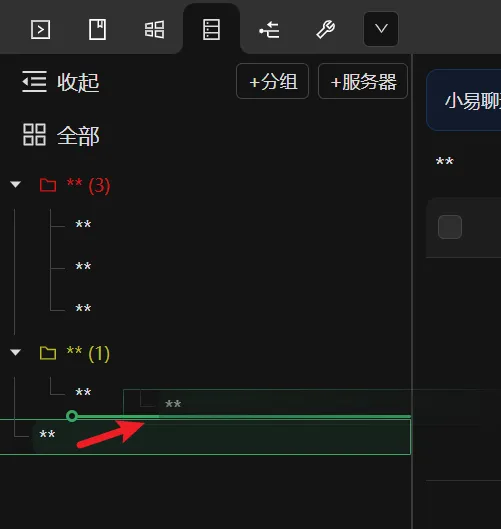Open the terminal console icon tab
This screenshot has width=501, height=529.
click(40, 30)
